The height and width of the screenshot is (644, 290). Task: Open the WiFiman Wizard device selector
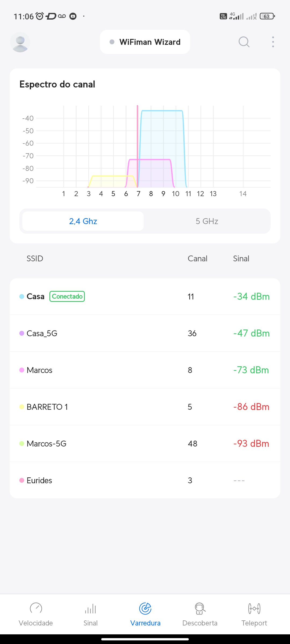click(x=145, y=42)
